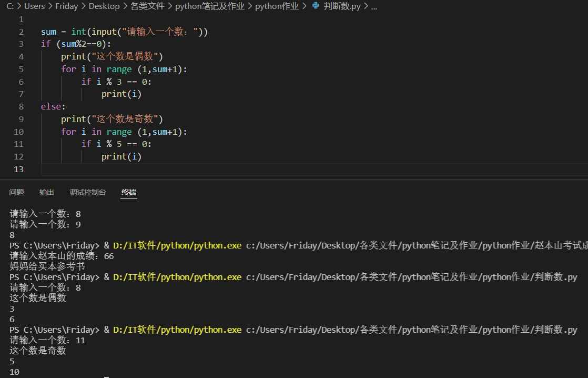Click the Users breadcrumb item
This screenshot has width=588, height=378.
point(34,6)
